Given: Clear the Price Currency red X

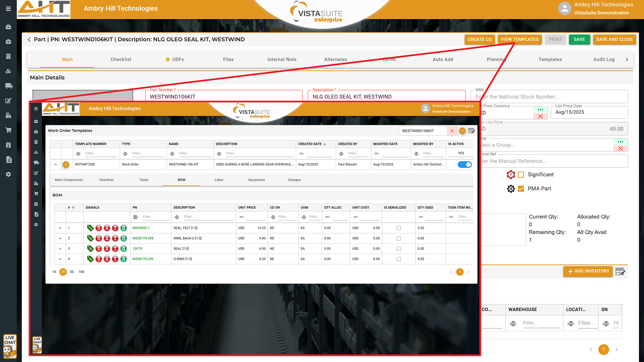Looking at the screenshot, I should pyautogui.click(x=540, y=116).
